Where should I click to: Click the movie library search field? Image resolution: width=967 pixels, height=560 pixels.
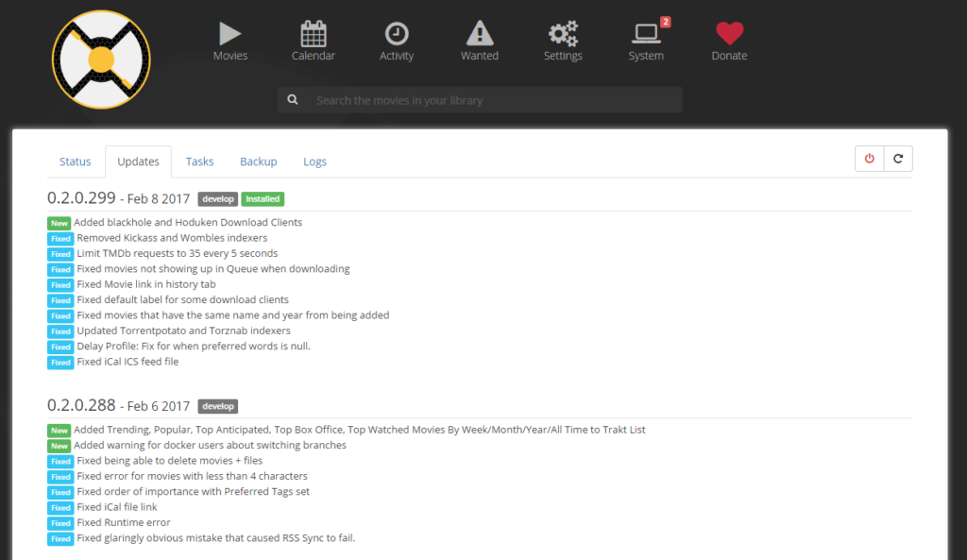coord(495,100)
